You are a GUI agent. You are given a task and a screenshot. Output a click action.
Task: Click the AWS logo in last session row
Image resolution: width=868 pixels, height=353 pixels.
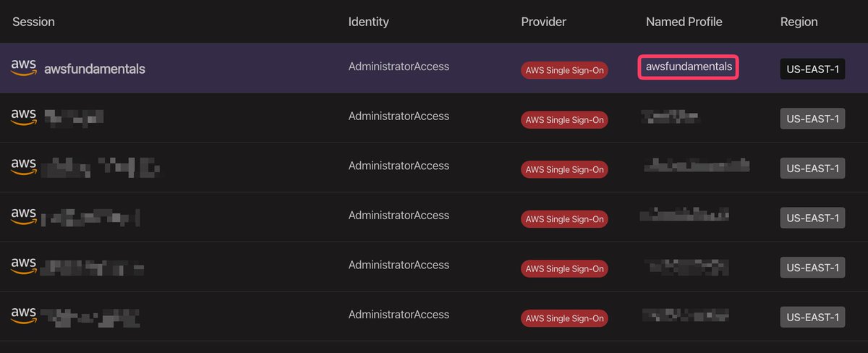pyautogui.click(x=24, y=315)
